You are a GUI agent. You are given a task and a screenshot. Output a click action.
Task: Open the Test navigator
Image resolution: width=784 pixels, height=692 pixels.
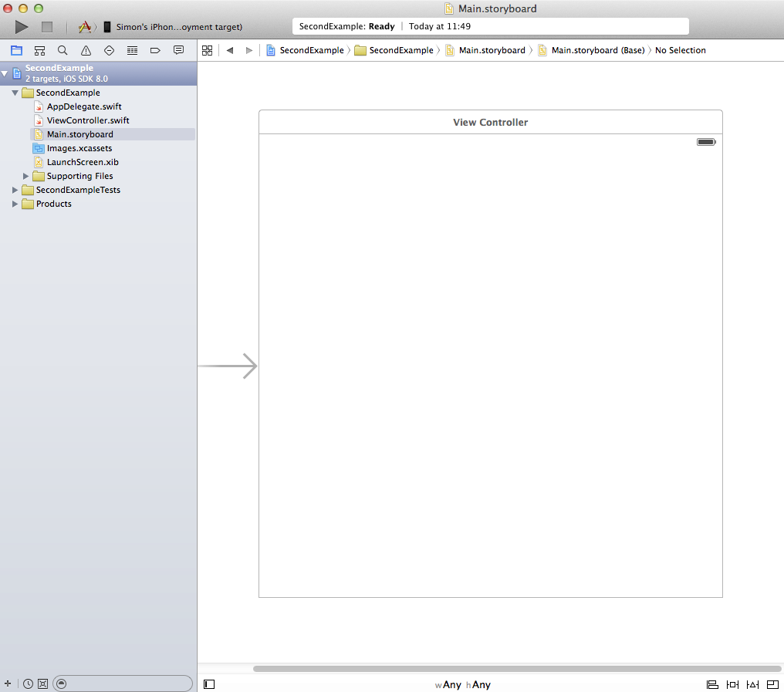pos(109,50)
